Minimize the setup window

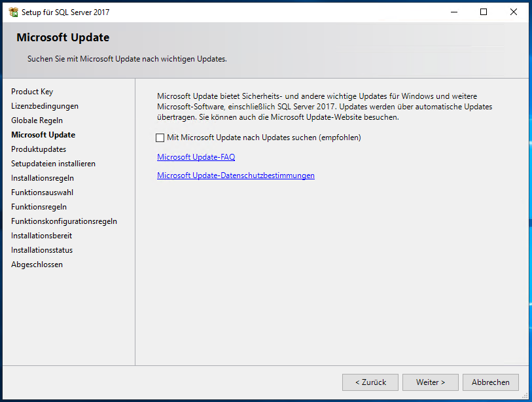coord(454,12)
